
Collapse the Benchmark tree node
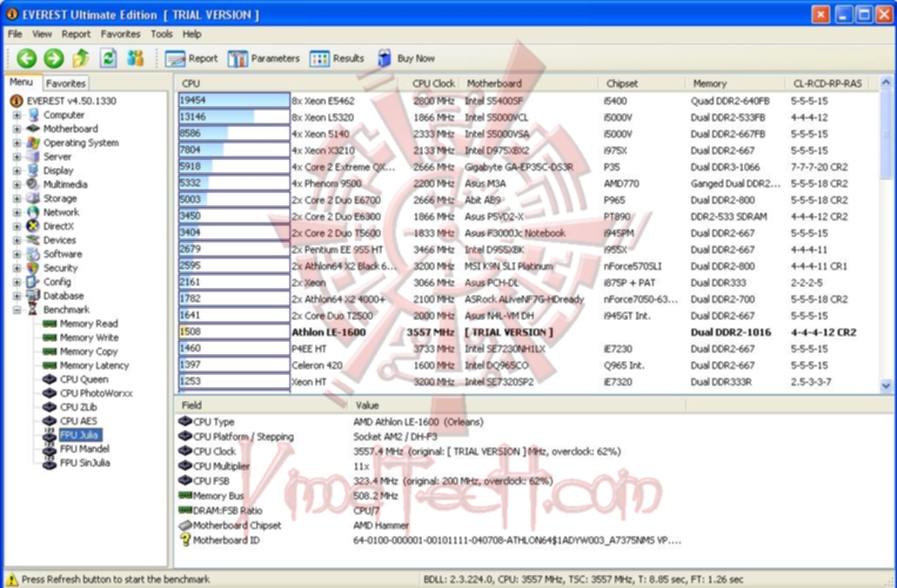coord(17,310)
